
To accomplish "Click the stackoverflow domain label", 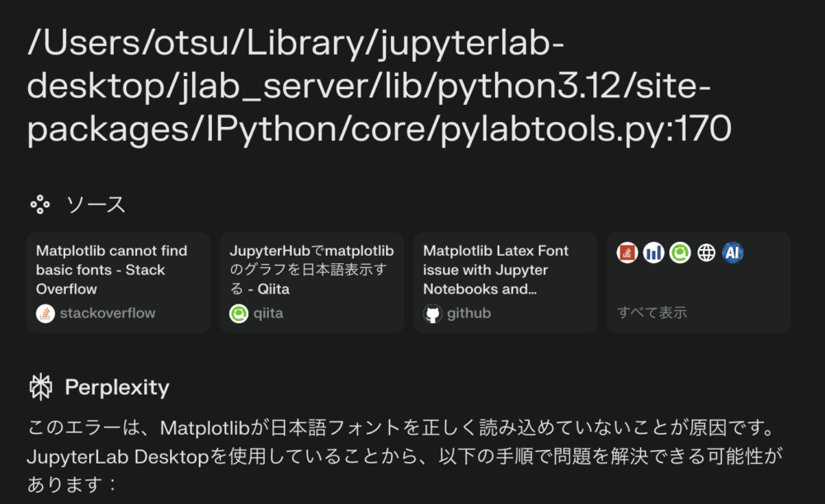I will point(107,313).
